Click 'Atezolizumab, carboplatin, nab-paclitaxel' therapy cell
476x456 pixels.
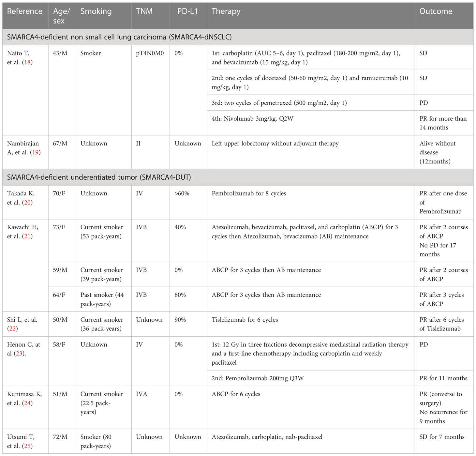click(x=311, y=441)
